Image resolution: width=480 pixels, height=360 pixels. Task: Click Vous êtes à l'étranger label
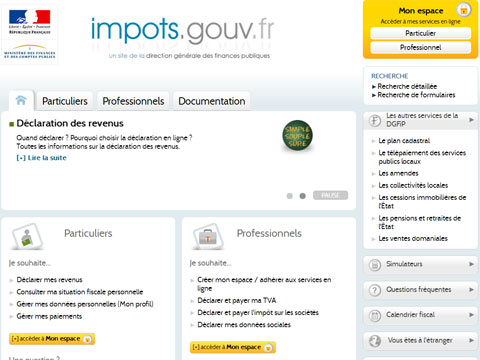pyautogui.click(x=420, y=340)
